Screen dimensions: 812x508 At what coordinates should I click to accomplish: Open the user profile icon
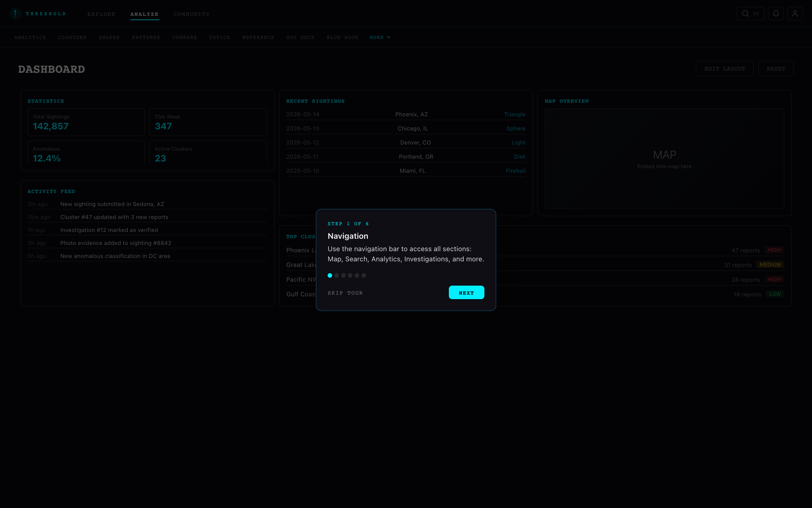(795, 14)
